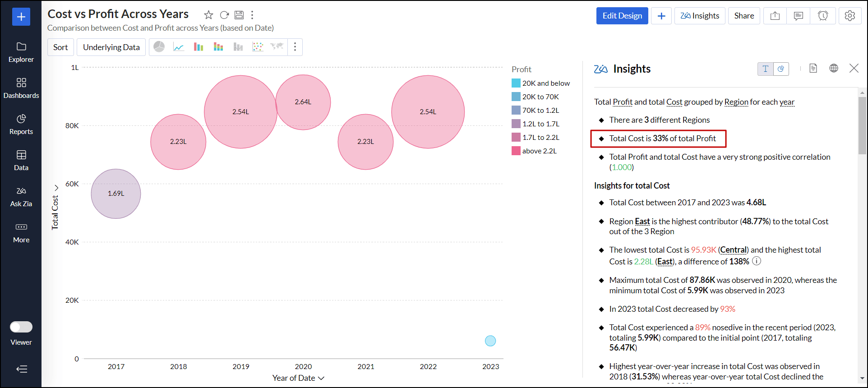Open the schedule alarm clock icon

point(823,16)
